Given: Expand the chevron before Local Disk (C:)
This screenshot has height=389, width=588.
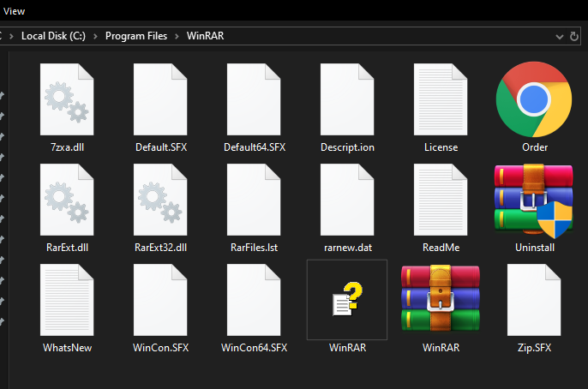Looking at the screenshot, I should [12, 36].
